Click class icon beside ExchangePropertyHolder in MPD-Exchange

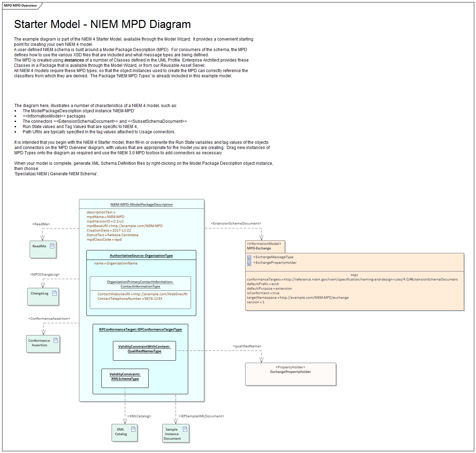[x=249, y=263]
